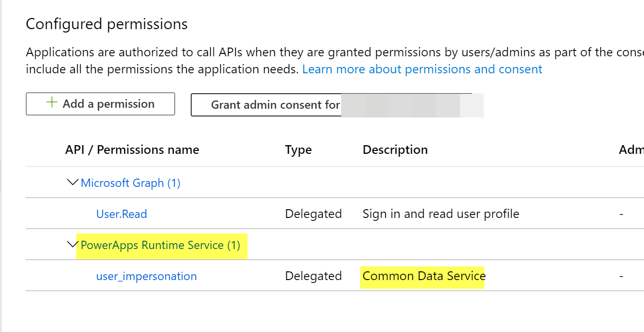Click the Type column header
This screenshot has width=644, height=332.
(298, 150)
